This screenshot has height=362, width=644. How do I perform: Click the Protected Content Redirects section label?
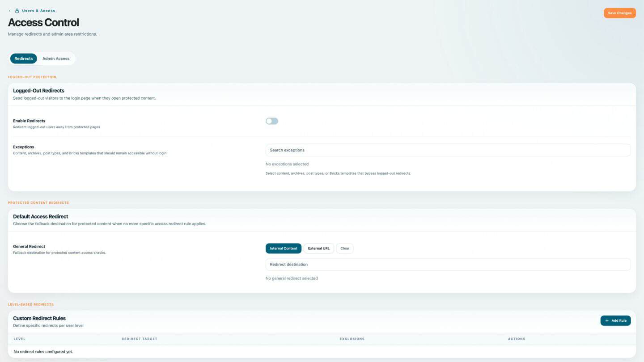(38, 203)
